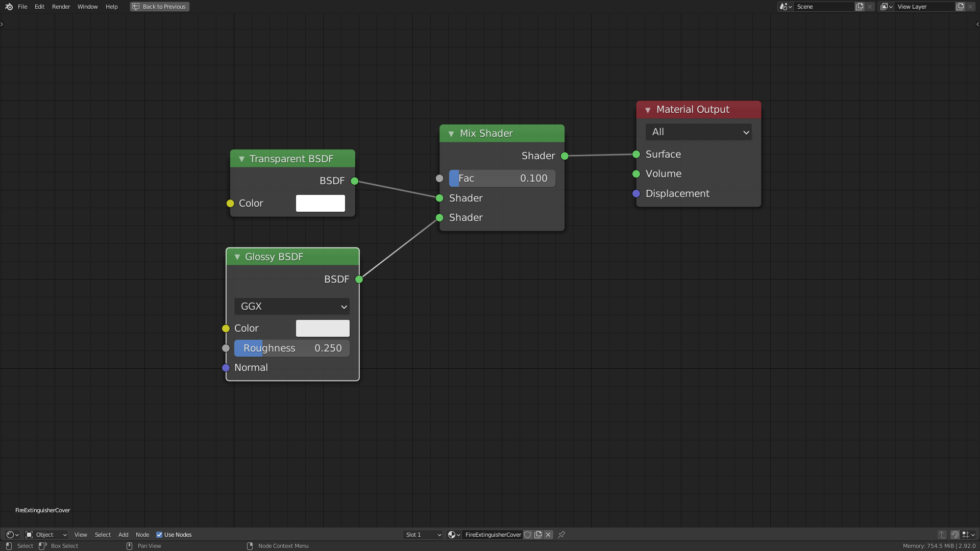This screenshot has width=980, height=551.
Task: Open the Window menu
Action: point(87,7)
